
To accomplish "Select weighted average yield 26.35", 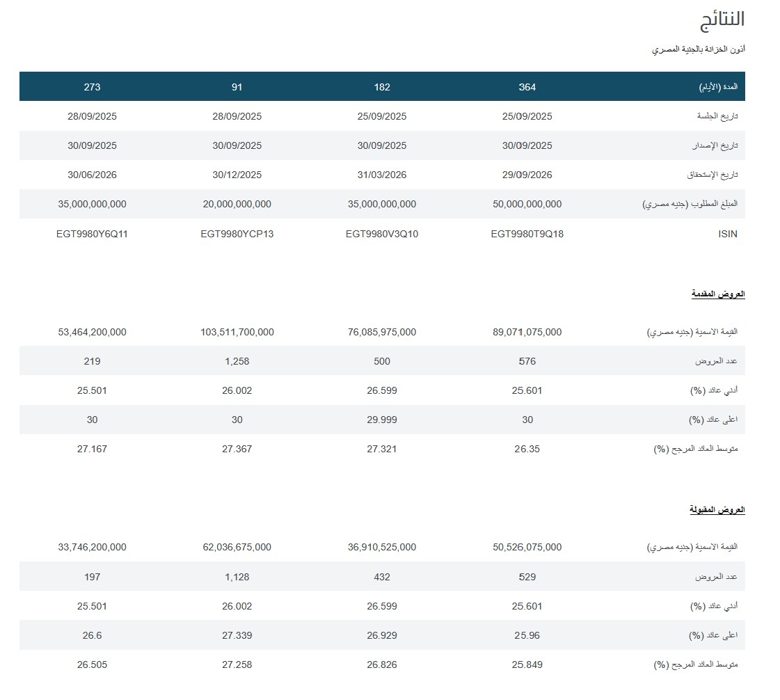I will tap(527, 450).
